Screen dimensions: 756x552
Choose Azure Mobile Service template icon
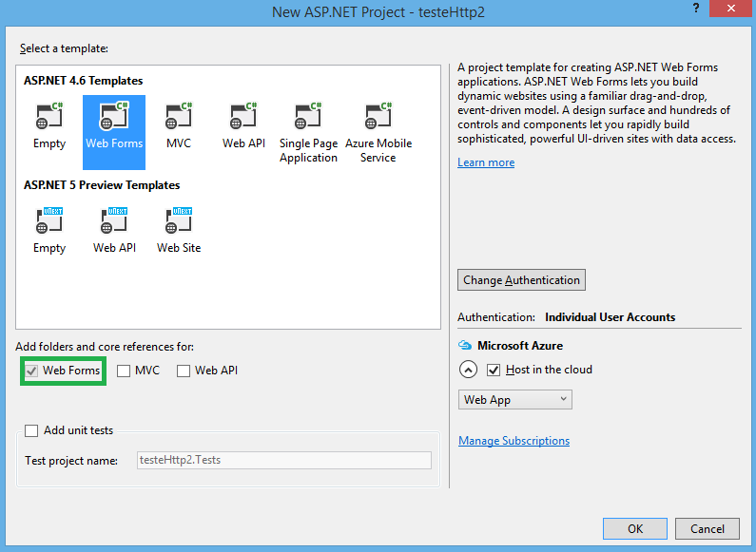pos(378,116)
